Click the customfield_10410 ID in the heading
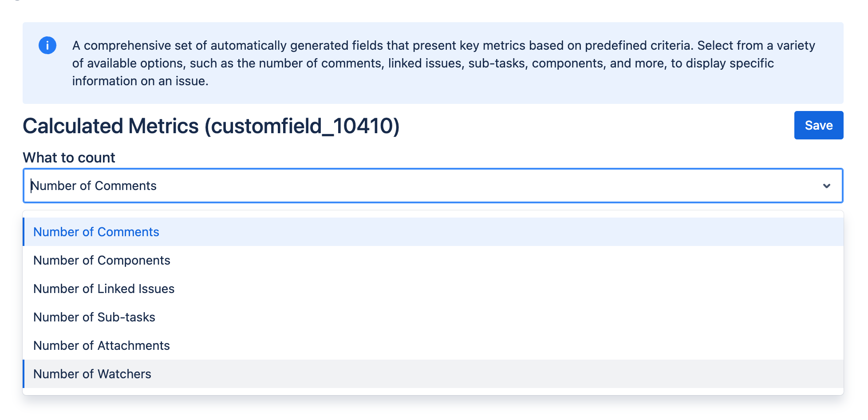This screenshot has height=420, width=868. (302, 126)
